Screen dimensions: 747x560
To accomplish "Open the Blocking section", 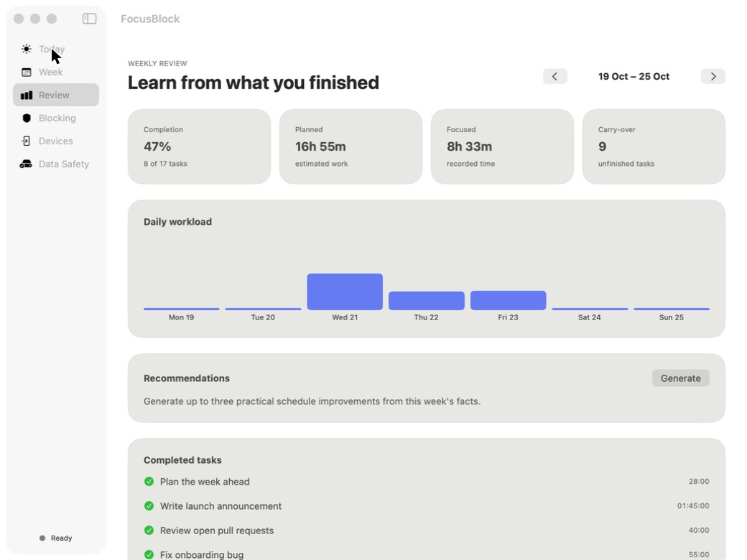I will pos(57,118).
